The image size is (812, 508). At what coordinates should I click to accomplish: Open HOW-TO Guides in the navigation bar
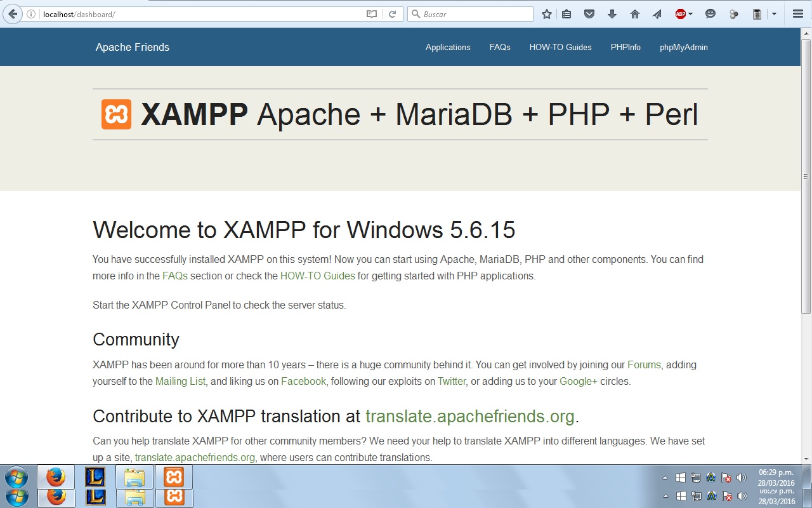pos(561,47)
